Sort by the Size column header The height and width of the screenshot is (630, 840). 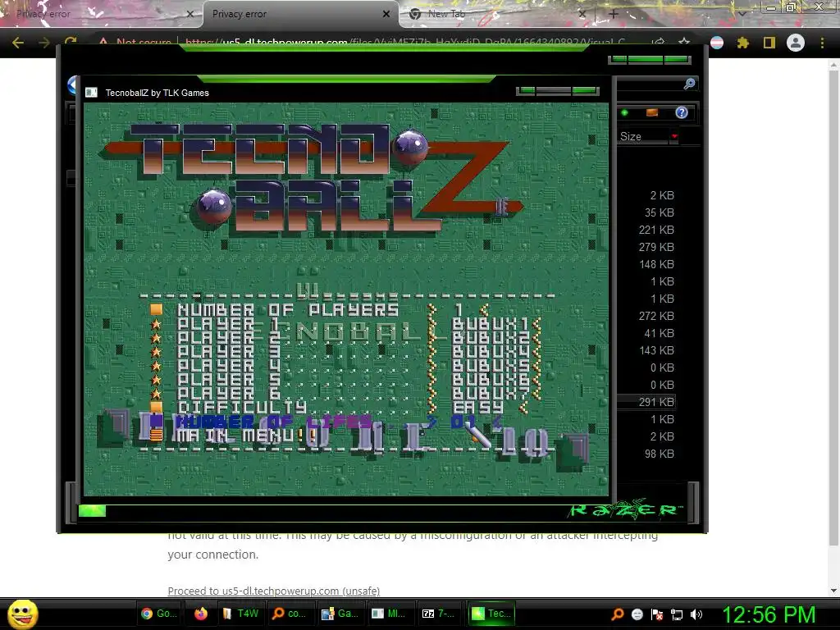[x=631, y=137]
